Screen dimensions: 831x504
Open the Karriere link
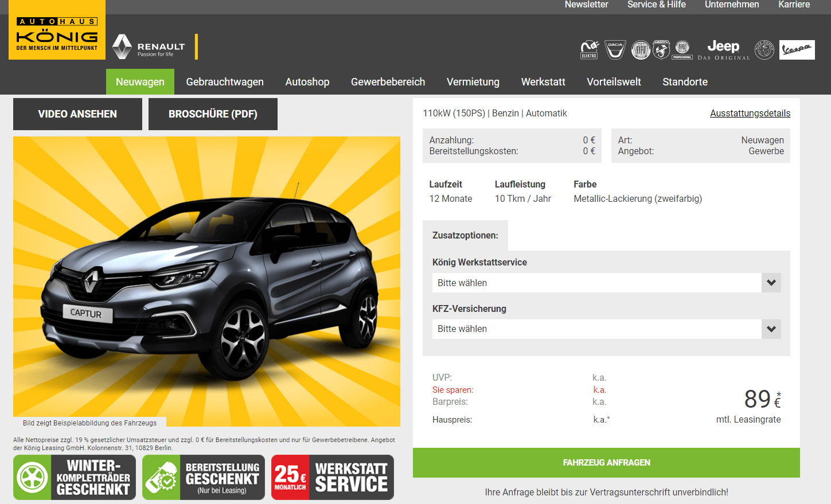point(794,5)
